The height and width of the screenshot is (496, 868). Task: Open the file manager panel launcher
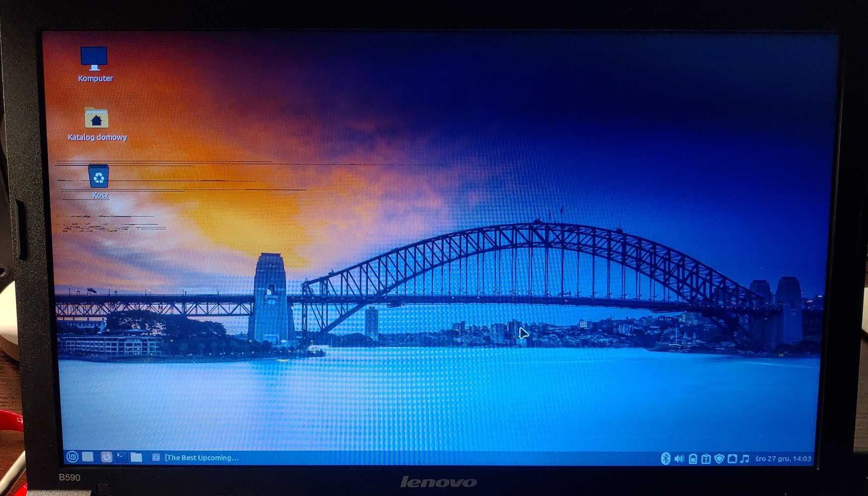pyautogui.click(x=136, y=457)
